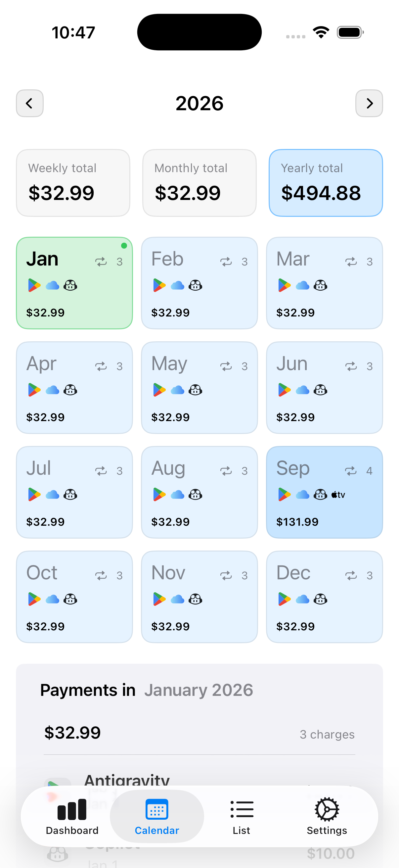Tap the Calendar tab icon

[x=156, y=810]
